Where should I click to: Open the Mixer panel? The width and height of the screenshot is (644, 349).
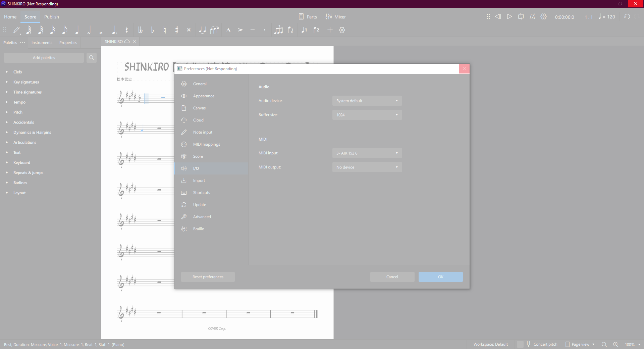[x=336, y=16]
